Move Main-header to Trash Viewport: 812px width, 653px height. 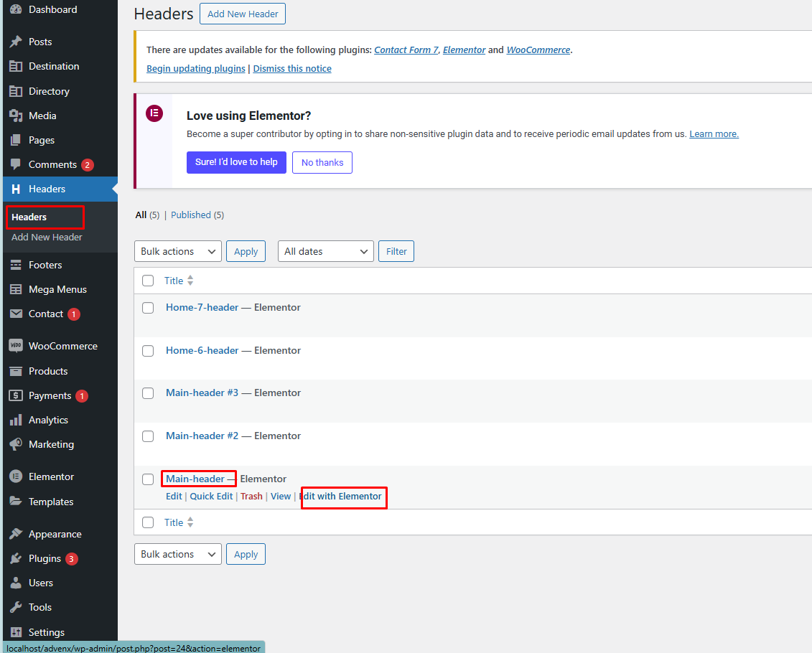click(x=251, y=497)
